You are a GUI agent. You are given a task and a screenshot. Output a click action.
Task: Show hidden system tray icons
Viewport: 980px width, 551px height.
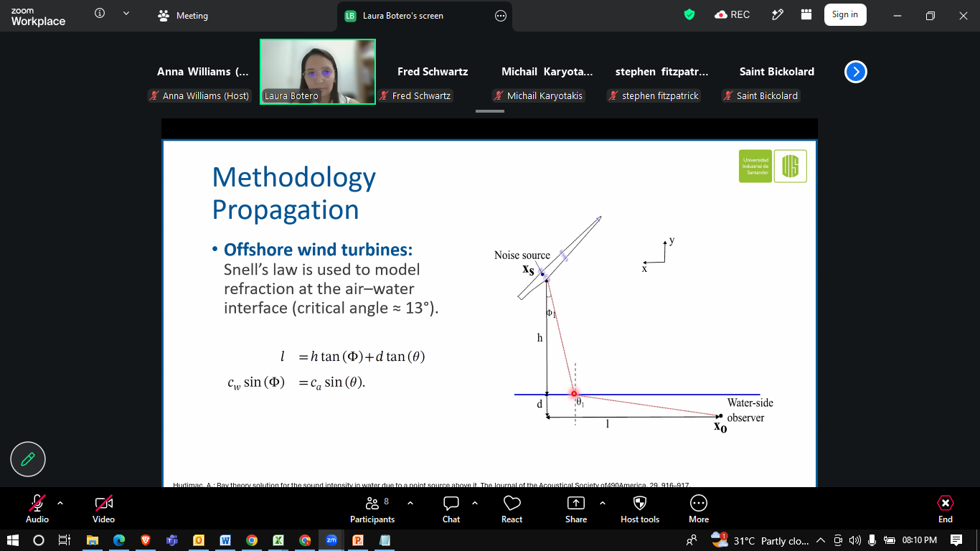(x=821, y=540)
